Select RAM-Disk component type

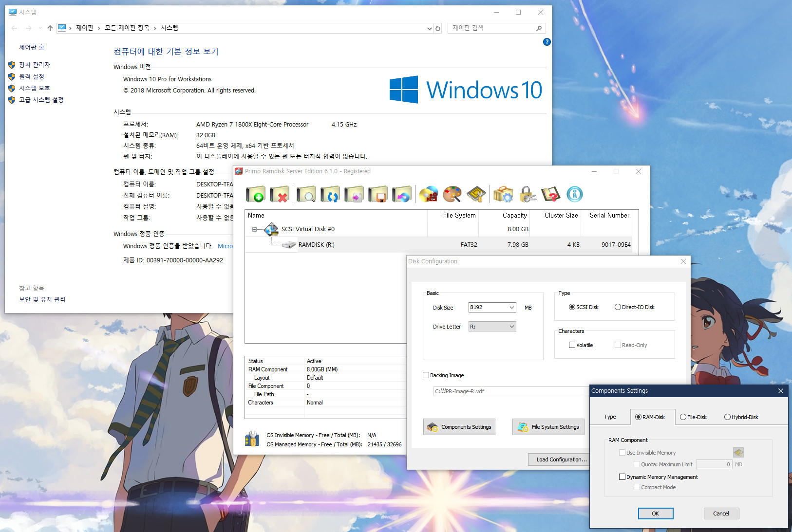(x=650, y=417)
